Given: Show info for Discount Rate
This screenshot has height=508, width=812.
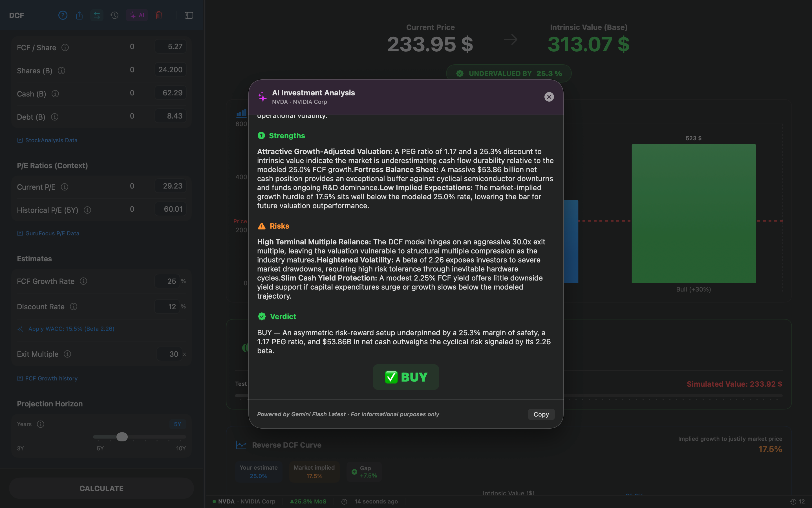Looking at the screenshot, I should [74, 306].
